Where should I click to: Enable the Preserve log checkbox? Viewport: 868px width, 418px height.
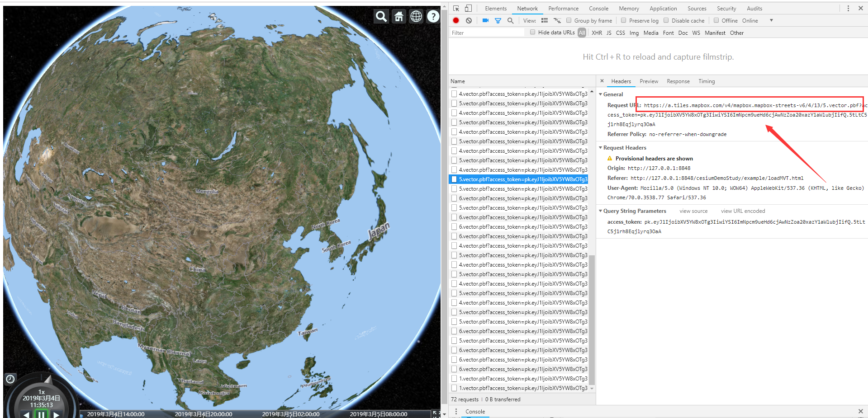click(624, 20)
